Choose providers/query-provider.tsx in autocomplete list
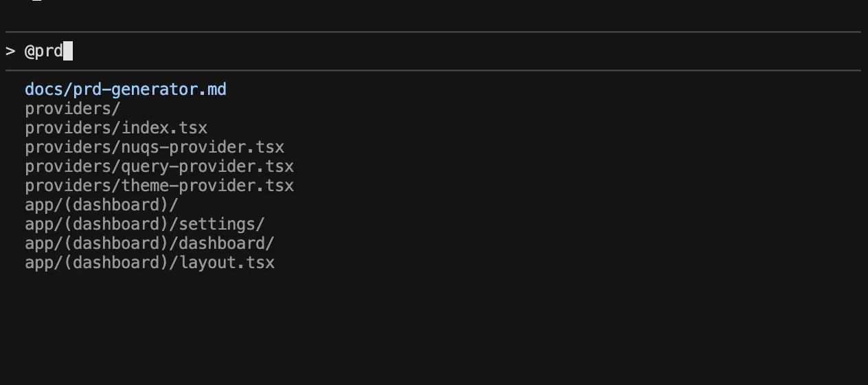The image size is (868, 385). 159,166
